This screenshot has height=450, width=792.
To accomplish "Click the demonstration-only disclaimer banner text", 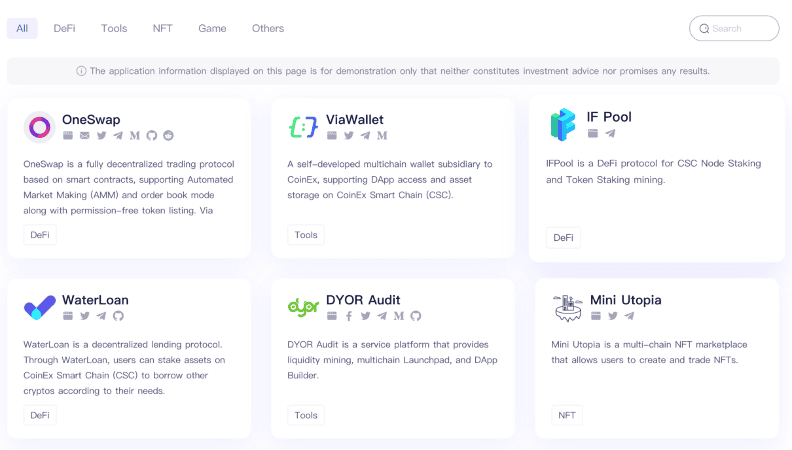I will click(x=400, y=71).
